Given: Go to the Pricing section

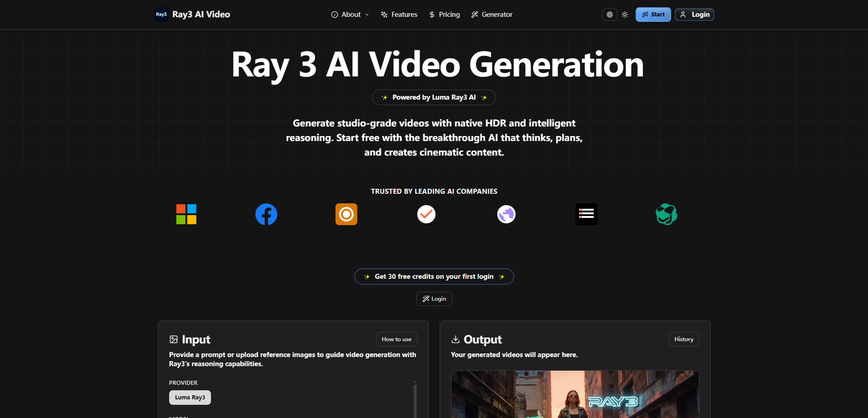Looking at the screenshot, I should (444, 14).
